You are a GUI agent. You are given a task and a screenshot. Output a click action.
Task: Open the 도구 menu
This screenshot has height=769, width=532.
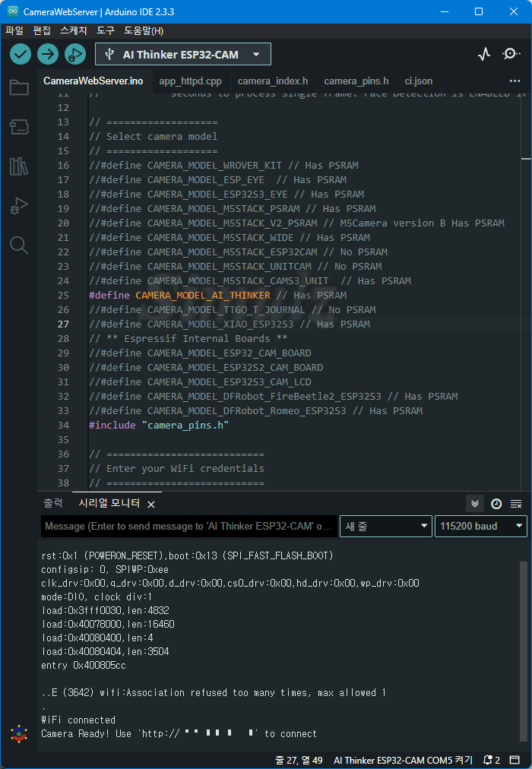pyautogui.click(x=106, y=31)
